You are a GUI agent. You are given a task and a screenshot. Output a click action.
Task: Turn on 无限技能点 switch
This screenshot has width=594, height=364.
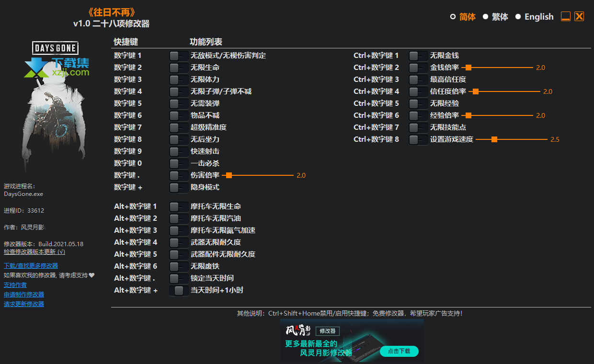pyautogui.click(x=419, y=127)
